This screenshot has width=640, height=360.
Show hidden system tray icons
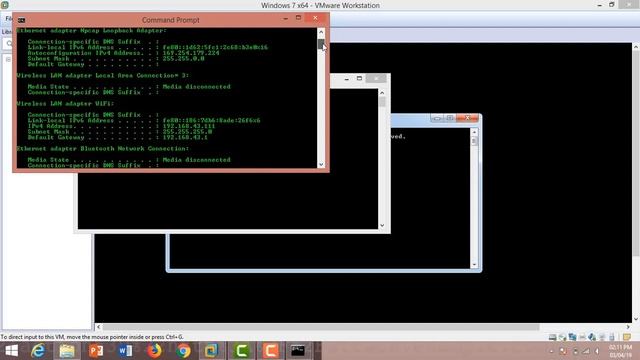point(551,351)
